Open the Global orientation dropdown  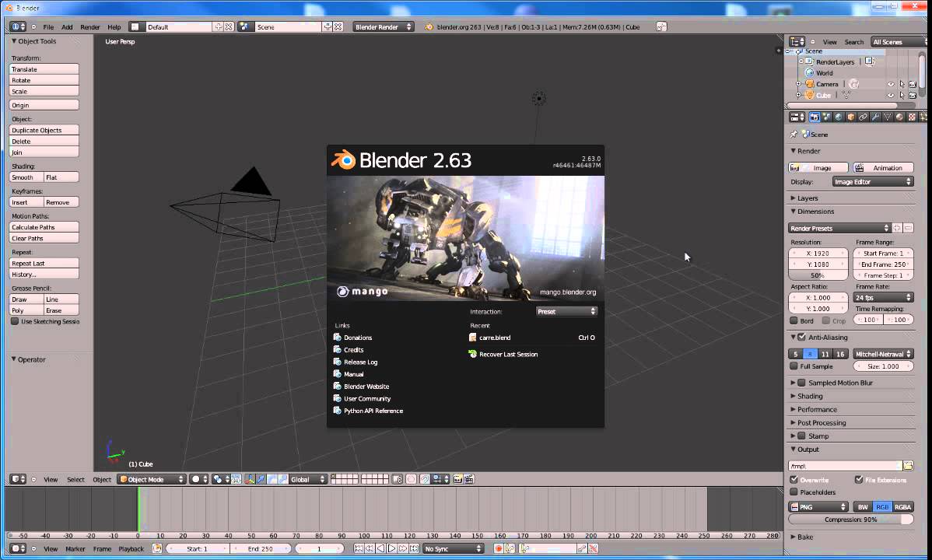[308, 479]
